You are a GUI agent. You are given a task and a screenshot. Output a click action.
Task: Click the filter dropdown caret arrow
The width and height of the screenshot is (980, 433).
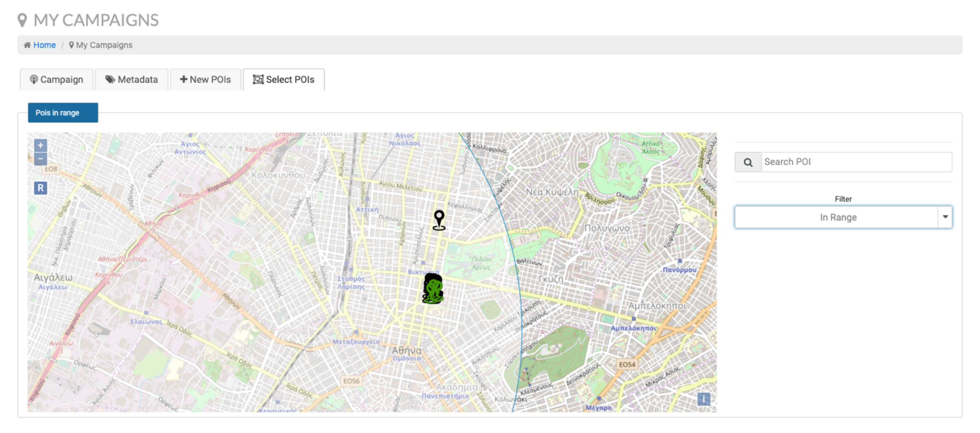click(x=945, y=217)
